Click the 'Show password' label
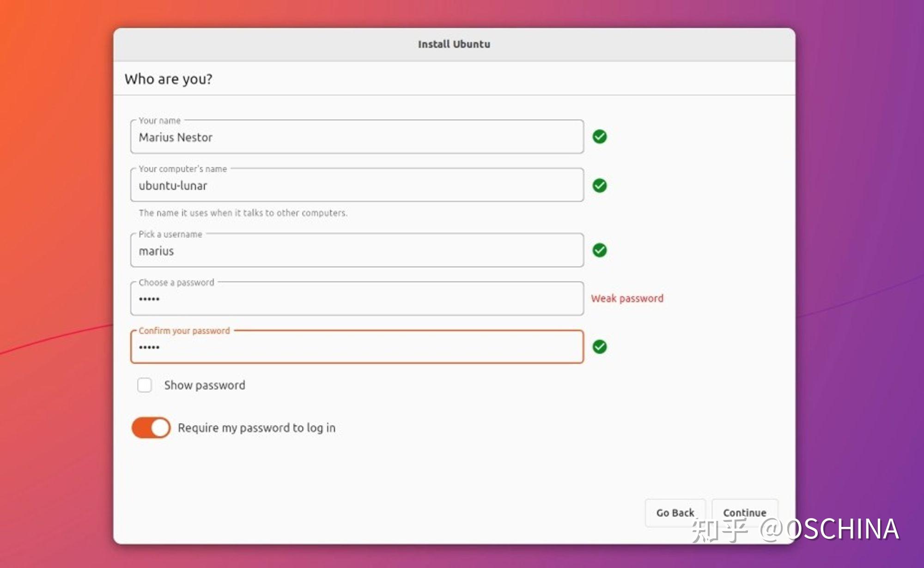The width and height of the screenshot is (924, 568). (x=205, y=385)
